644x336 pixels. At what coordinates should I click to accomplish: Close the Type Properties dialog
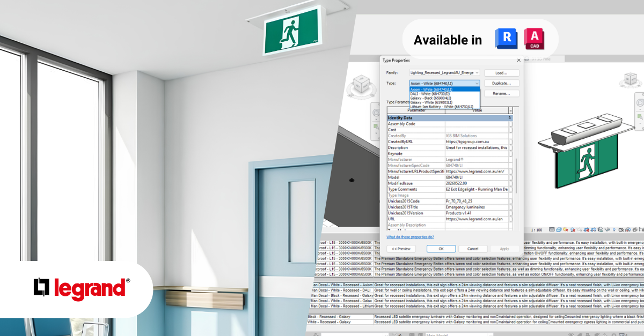518,61
